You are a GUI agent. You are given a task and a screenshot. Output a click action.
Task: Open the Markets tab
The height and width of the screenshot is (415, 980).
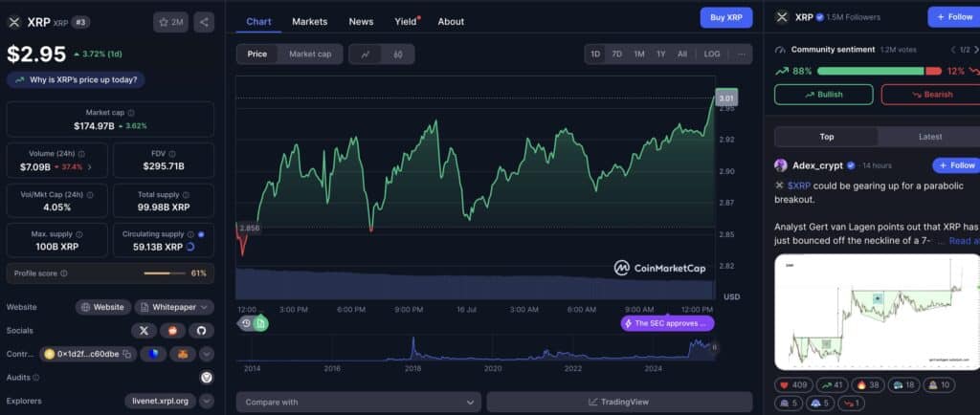(x=309, y=22)
